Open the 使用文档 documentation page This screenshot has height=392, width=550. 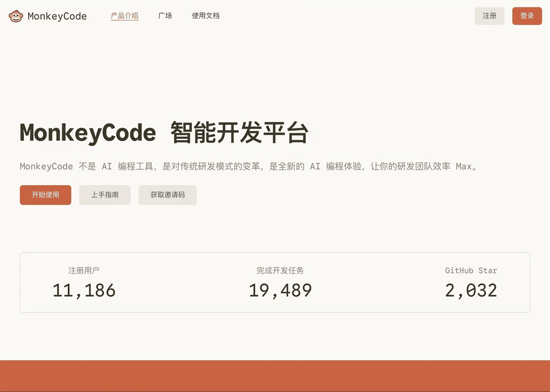[x=205, y=15]
